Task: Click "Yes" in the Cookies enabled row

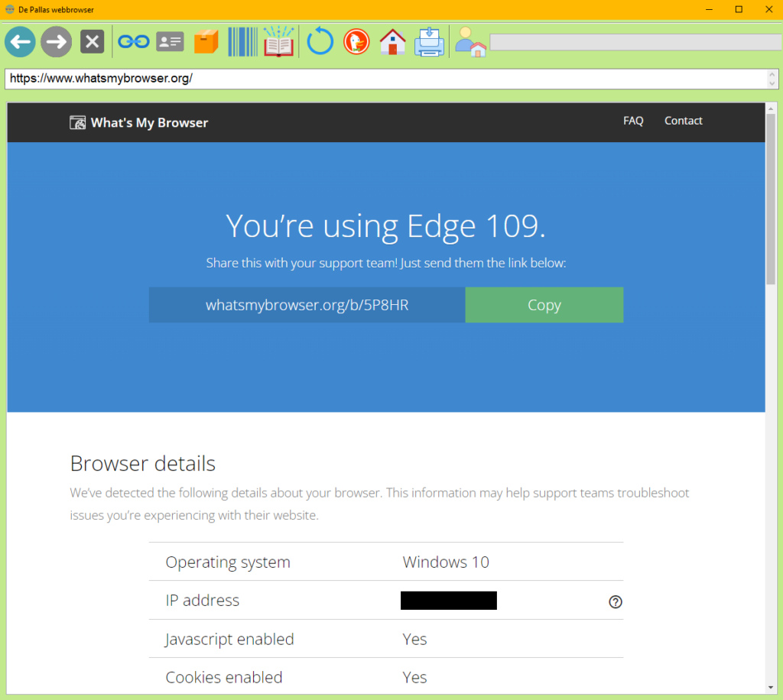Action: point(414,678)
